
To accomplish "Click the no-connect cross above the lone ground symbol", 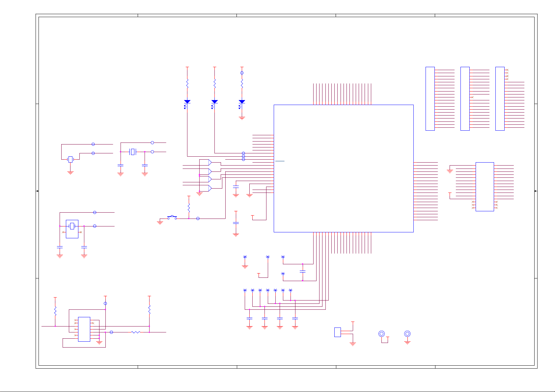I will (x=245, y=257).
